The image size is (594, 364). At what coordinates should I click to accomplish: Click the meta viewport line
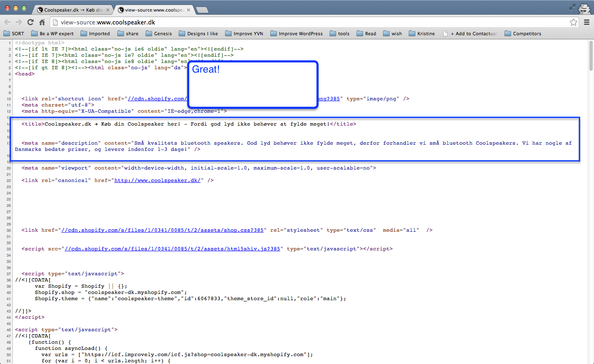click(x=199, y=168)
